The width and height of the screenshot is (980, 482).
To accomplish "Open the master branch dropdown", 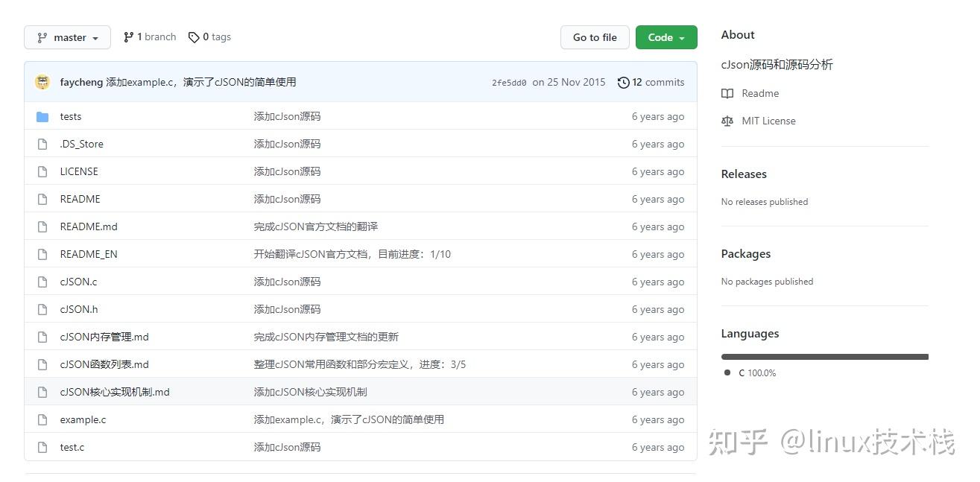I will point(67,37).
